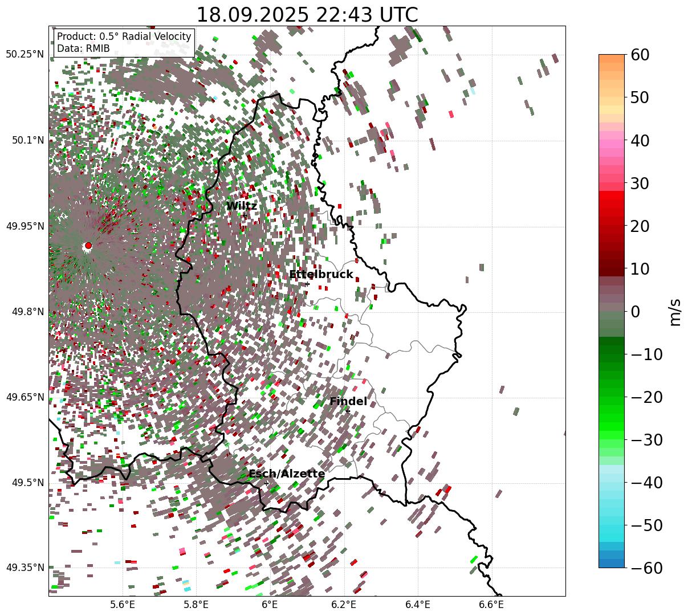Image resolution: width=688 pixels, height=616 pixels.
Task: Click the 5.6°E longitude tick label
Action: [x=123, y=605]
